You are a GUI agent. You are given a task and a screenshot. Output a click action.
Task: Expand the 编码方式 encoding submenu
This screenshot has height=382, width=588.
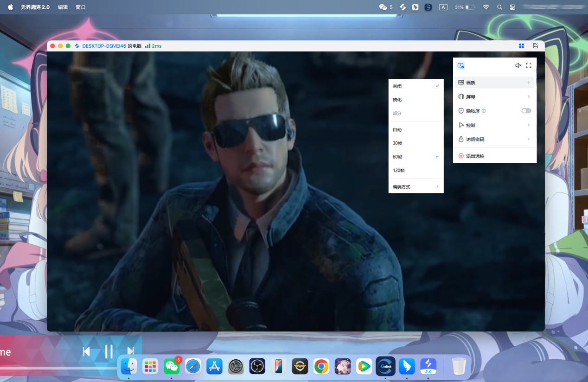tap(416, 187)
